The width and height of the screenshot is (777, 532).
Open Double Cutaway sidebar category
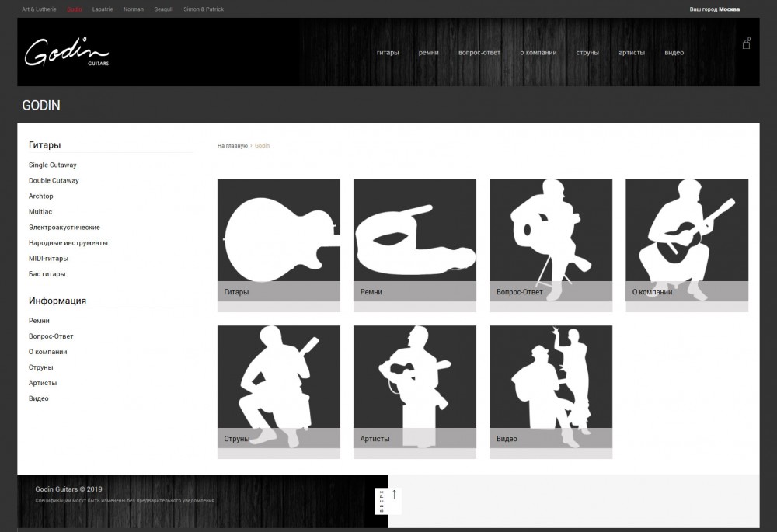coord(54,180)
